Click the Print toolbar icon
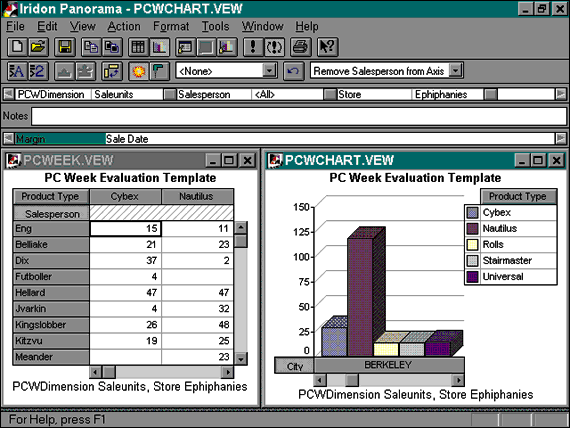This screenshot has width=570, height=428. click(x=300, y=47)
